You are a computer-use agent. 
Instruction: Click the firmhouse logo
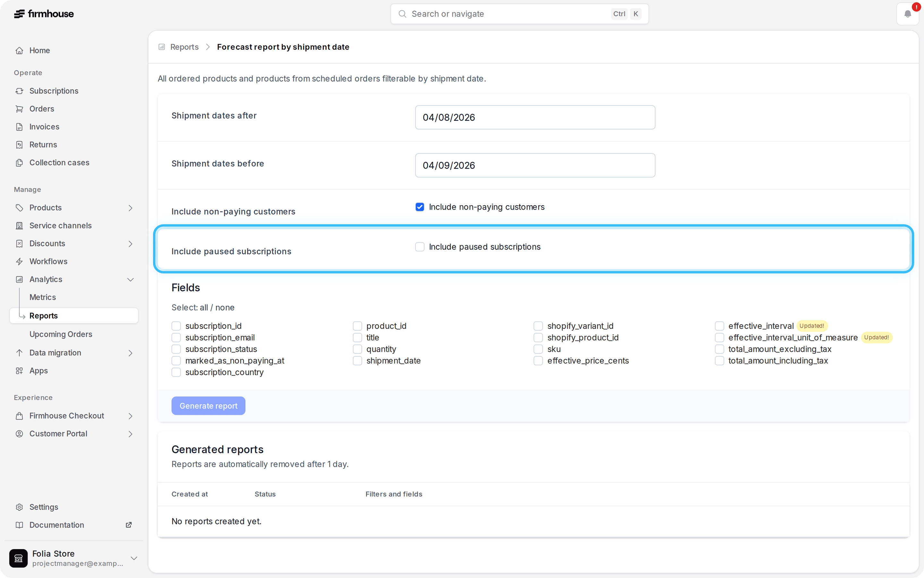click(44, 14)
